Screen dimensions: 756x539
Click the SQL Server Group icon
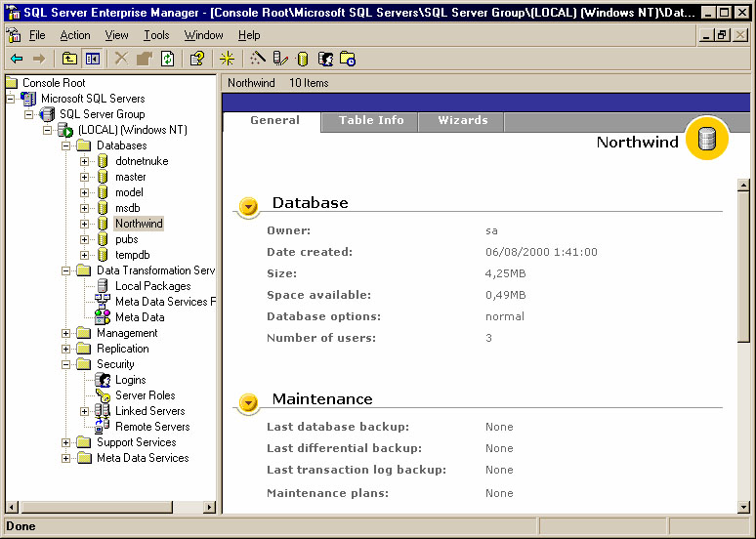tap(47, 114)
